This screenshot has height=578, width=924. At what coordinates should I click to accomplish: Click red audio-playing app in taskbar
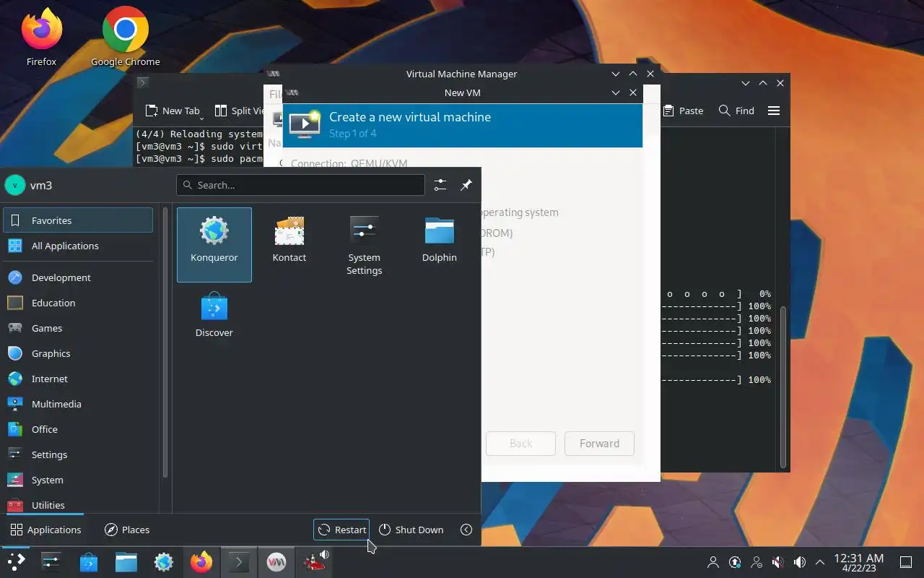314,561
